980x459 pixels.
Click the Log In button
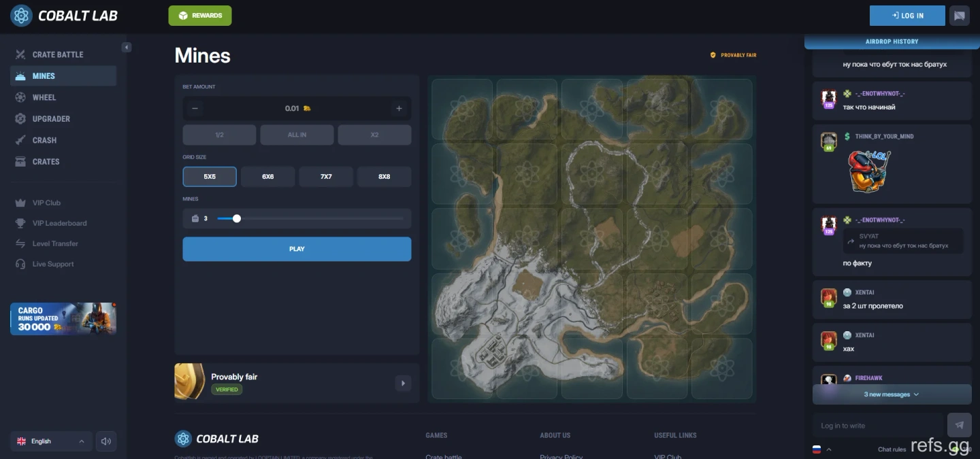pos(907,16)
